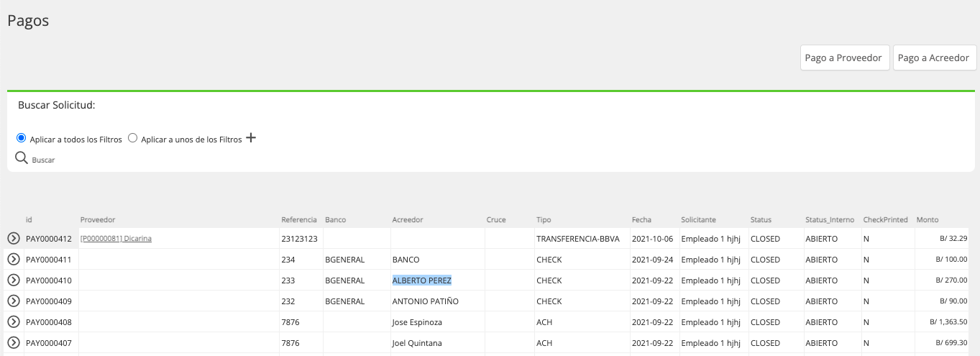The height and width of the screenshot is (356, 980).
Task: Expand row PAY0000409 details
Action: [x=13, y=301]
